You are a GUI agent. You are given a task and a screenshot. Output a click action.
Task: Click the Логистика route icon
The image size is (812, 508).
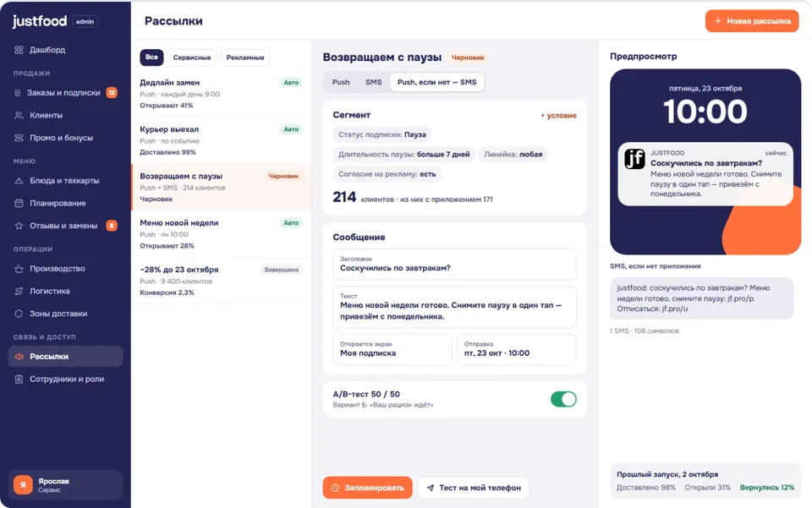pos(19,292)
